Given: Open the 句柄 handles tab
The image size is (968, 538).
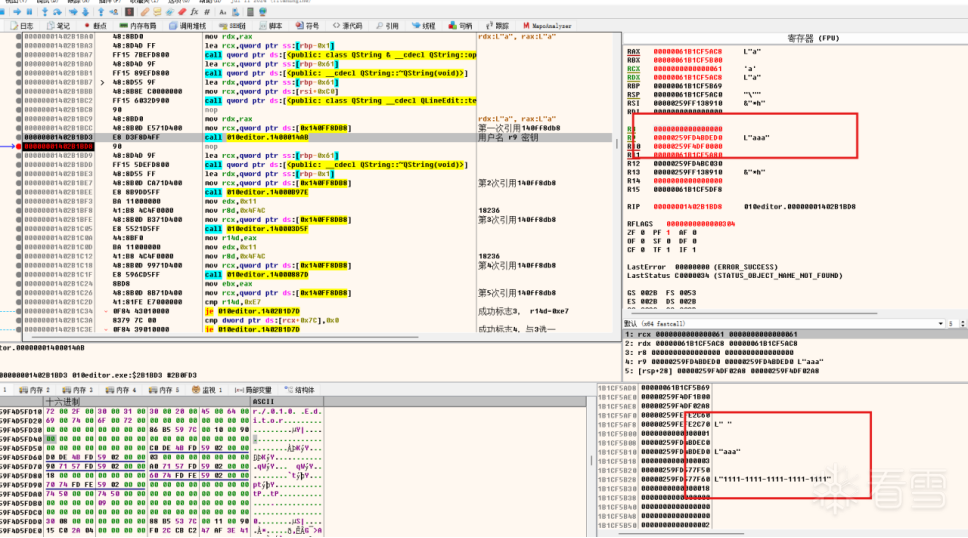Looking at the screenshot, I should click(460, 26).
